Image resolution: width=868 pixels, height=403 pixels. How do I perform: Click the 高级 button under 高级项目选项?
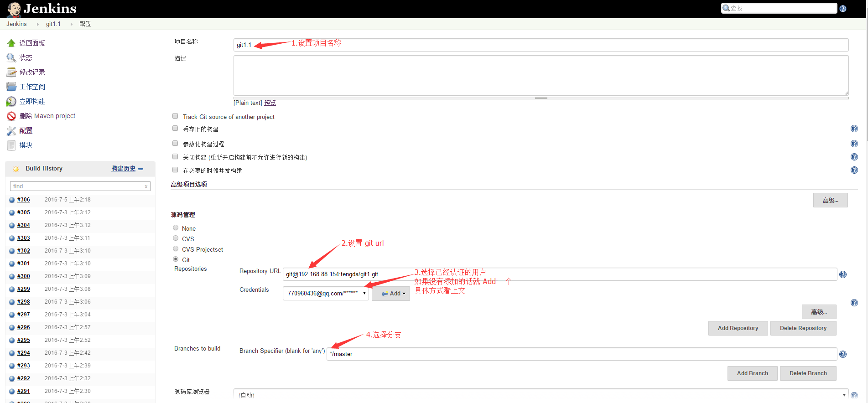coord(830,200)
